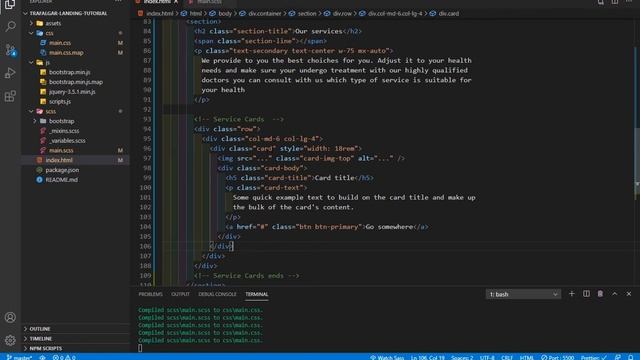Open _variables.scss file

(x=67, y=141)
